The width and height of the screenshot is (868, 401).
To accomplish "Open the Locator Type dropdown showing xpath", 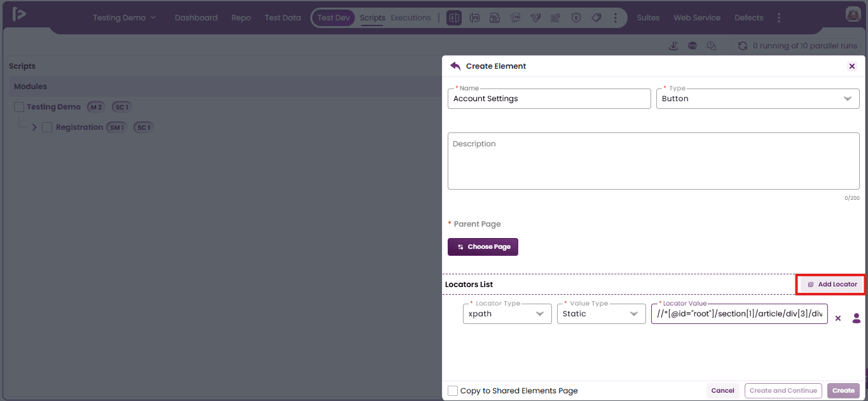I will 507,314.
